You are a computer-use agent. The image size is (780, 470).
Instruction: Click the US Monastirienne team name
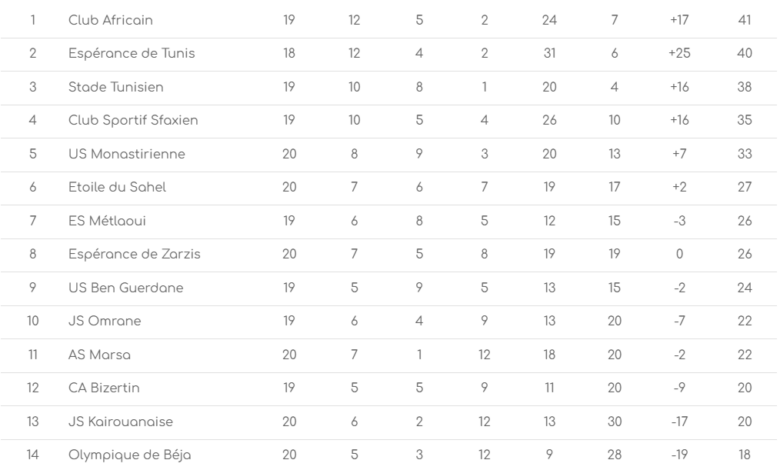pyautogui.click(x=127, y=154)
